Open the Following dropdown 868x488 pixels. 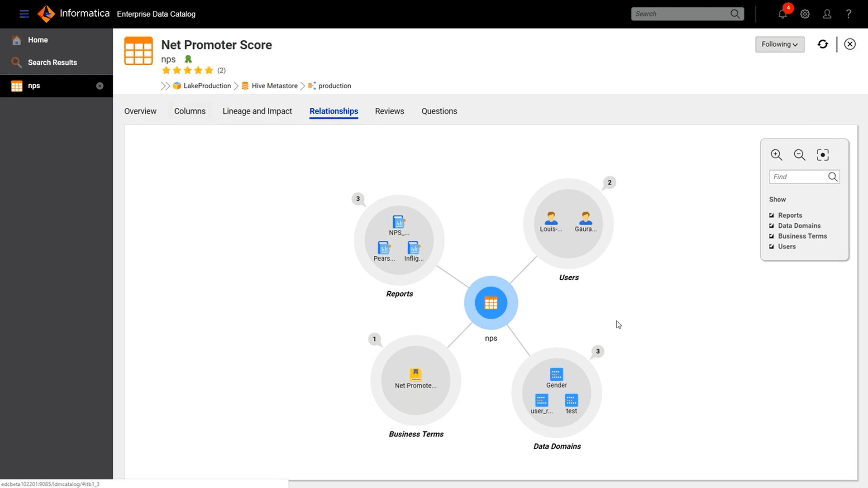click(779, 44)
